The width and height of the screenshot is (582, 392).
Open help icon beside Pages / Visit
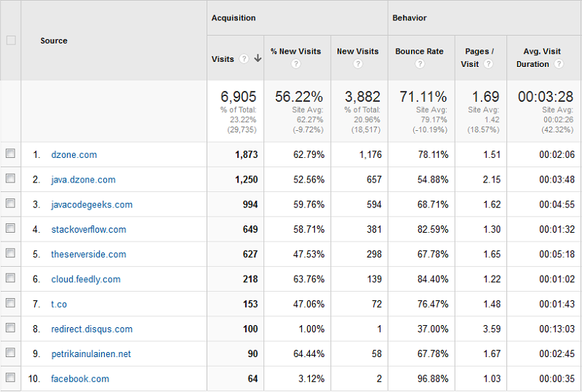[488, 64]
